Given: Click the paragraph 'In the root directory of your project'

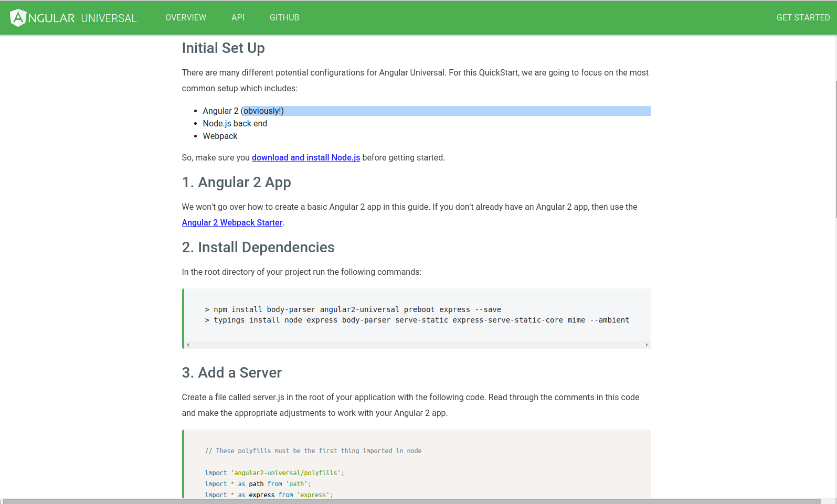Looking at the screenshot, I should pyautogui.click(x=302, y=272).
